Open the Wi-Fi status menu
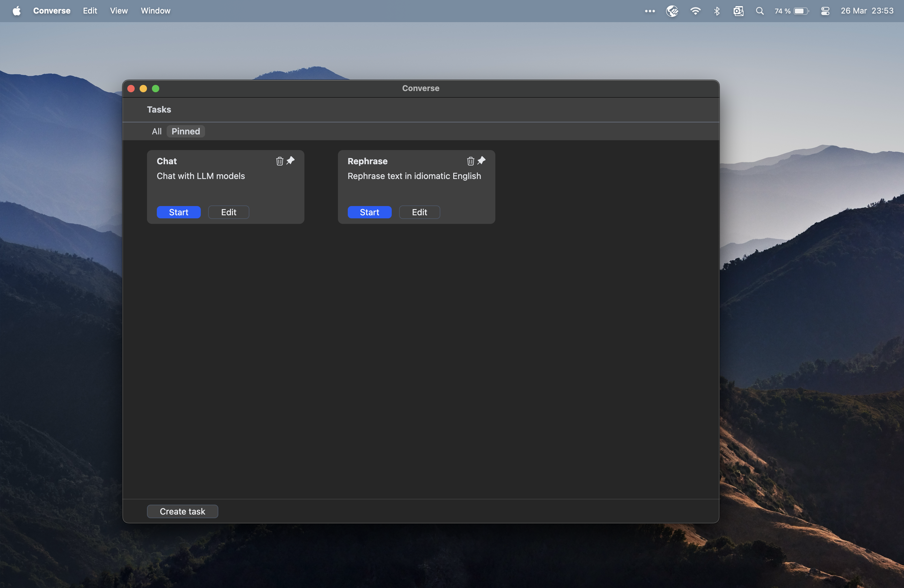Screen dimensions: 904x588 click(695, 11)
